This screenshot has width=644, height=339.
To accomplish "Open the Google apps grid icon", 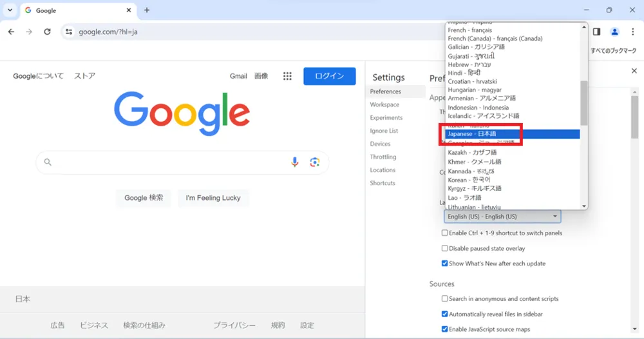I will [x=287, y=76].
